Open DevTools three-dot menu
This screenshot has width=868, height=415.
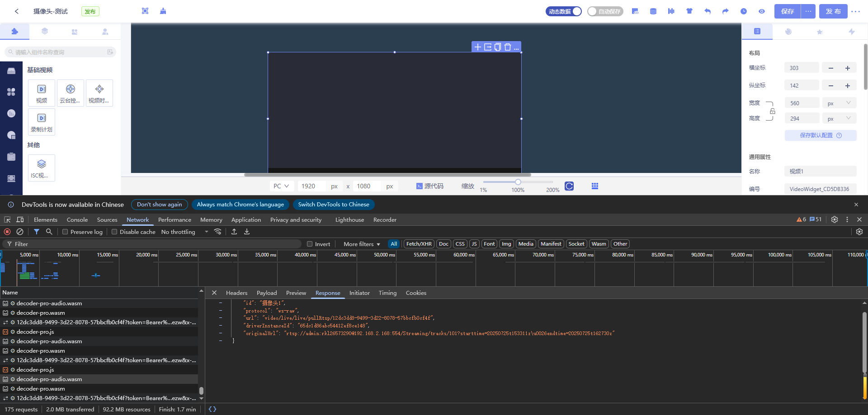click(x=847, y=219)
